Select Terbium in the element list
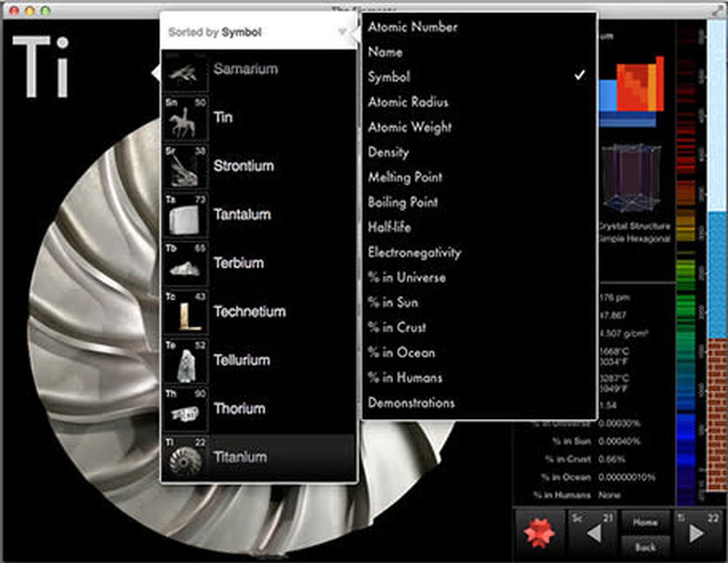728x563 pixels. coord(259,263)
